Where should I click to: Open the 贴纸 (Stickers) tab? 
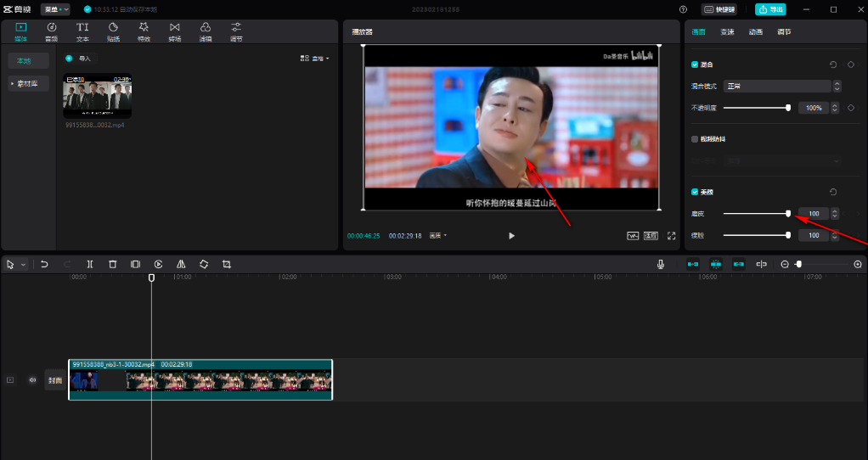(113, 32)
